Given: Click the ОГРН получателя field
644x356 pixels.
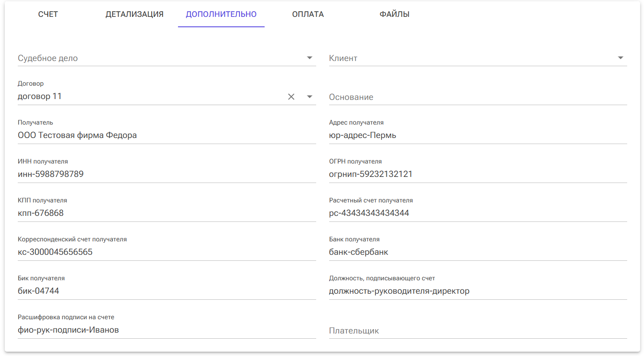Looking at the screenshot, I should click(x=477, y=174).
